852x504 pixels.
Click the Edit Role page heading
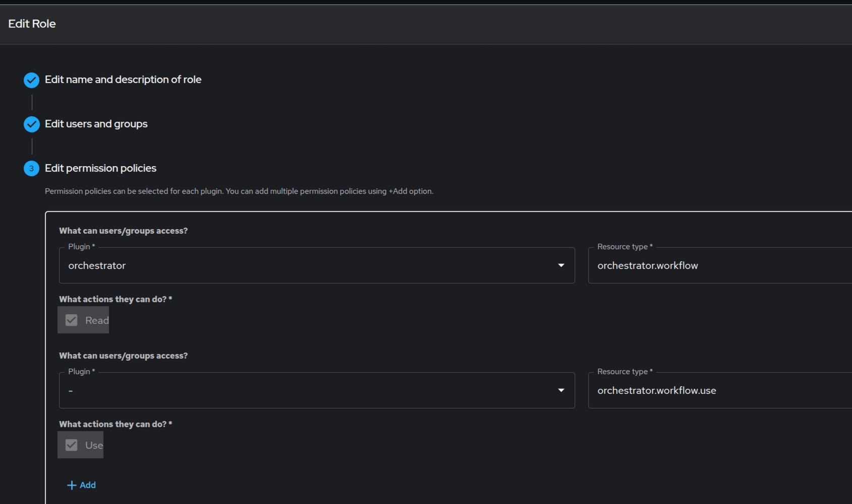pyautogui.click(x=32, y=24)
